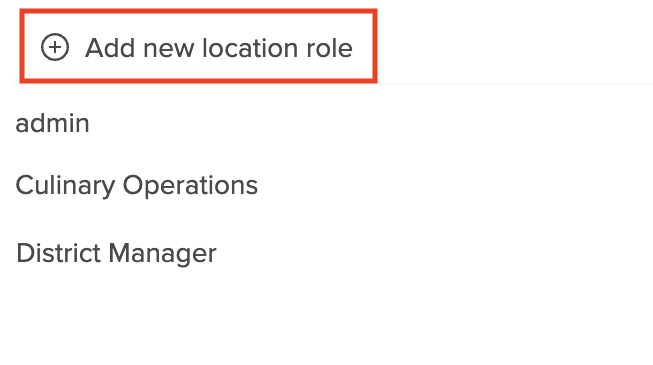
Task: Choose the District Manager role
Action: point(116,253)
